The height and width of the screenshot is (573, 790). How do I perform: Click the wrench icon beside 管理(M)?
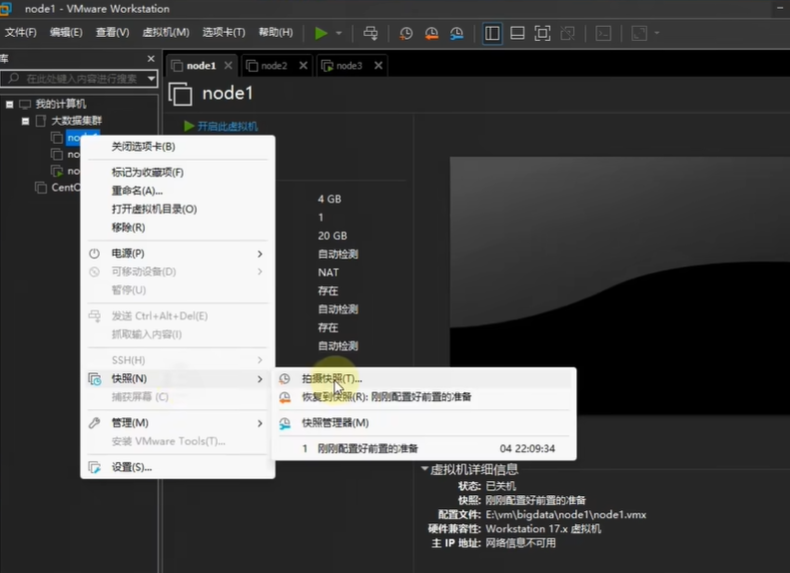point(94,423)
